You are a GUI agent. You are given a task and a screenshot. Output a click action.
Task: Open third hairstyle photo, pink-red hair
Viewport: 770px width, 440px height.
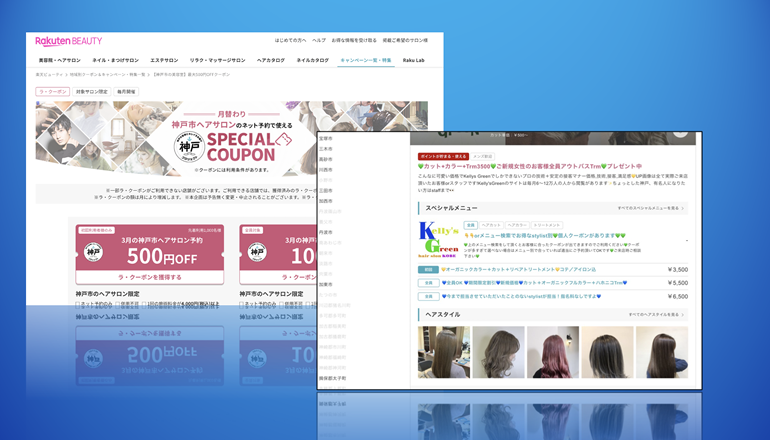[x=553, y=352]
